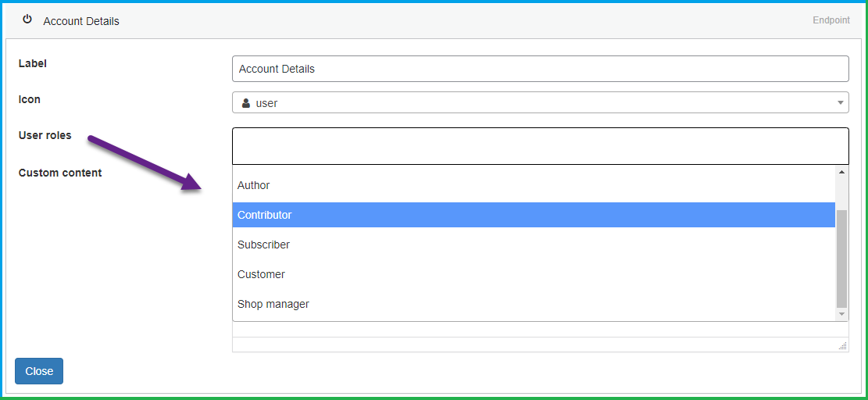Click the Custom content field label

click(60, 173)
